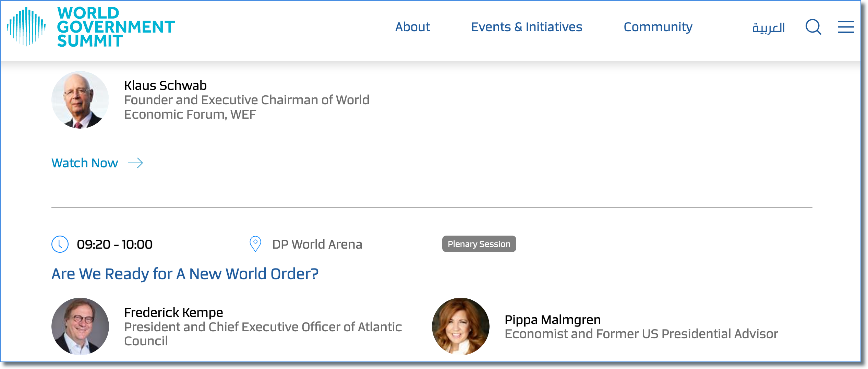The image size is (868, 369).
Task: Click the World Government Summit logo
Action: click(x=91, y=27)
